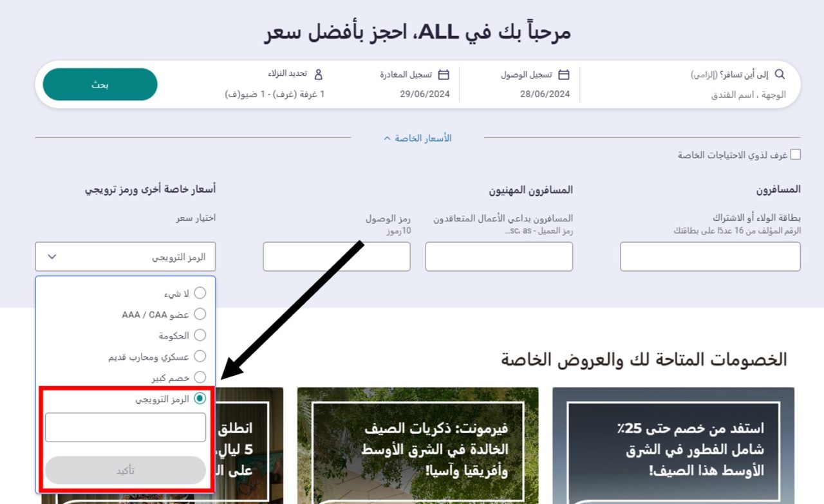The image size is (824, 504).
Task: Open the 25% breakfast discount offer card
Action: [x=673, y=445]
